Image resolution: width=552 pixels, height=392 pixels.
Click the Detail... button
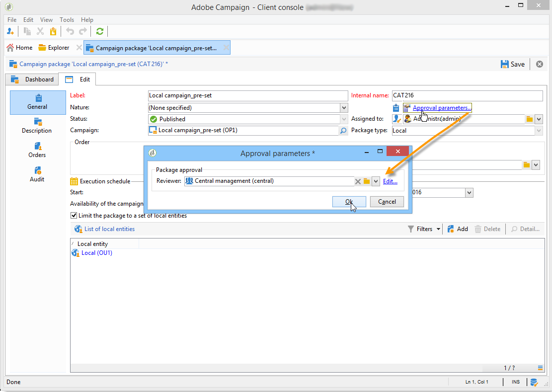[x=525, y=229]
